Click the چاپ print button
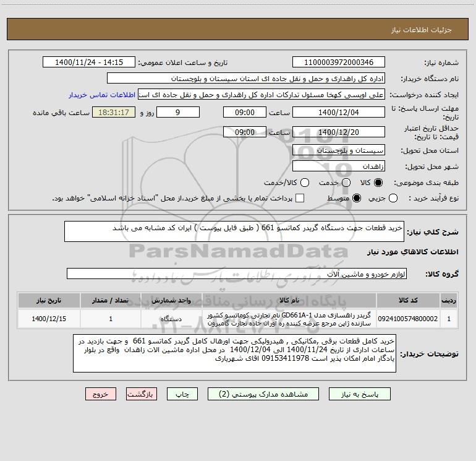 [x=182, y=394]
